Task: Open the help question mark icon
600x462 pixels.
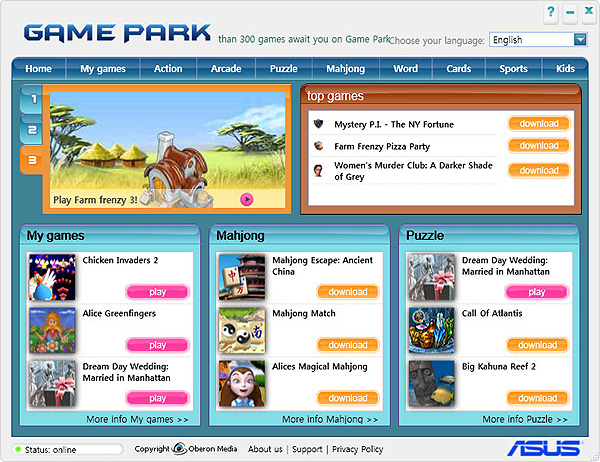Action: click(551, 11)
